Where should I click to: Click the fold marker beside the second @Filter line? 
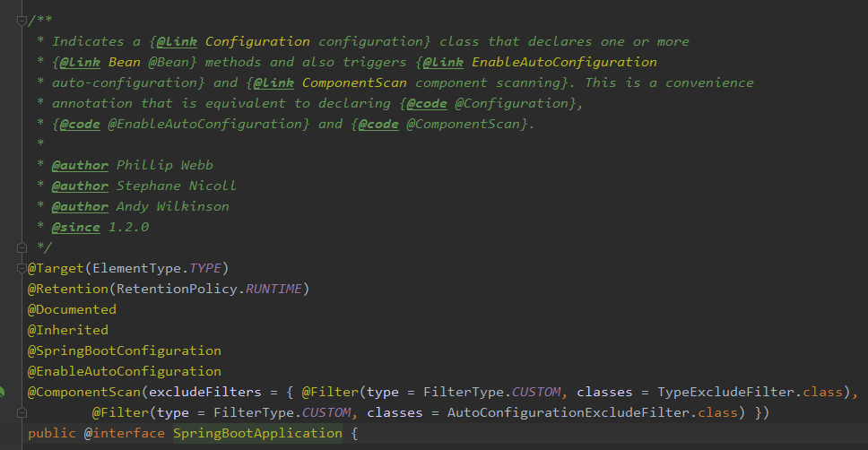tap(22, 412)
